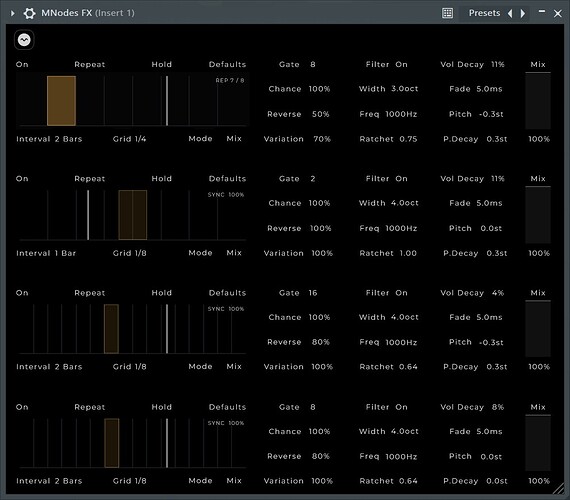Screen dimensions: 570x500
Task: Click Defaults in the first node row
Action: (227, 64)
